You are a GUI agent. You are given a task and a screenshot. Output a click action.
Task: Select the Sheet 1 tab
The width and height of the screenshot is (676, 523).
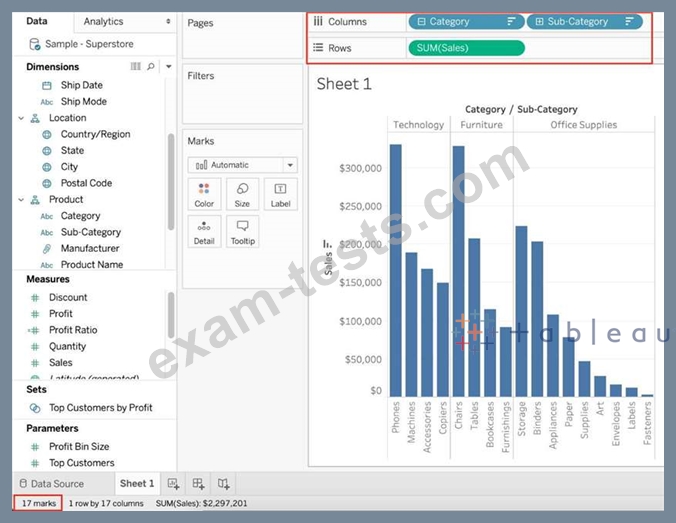(x=137, y=483)
